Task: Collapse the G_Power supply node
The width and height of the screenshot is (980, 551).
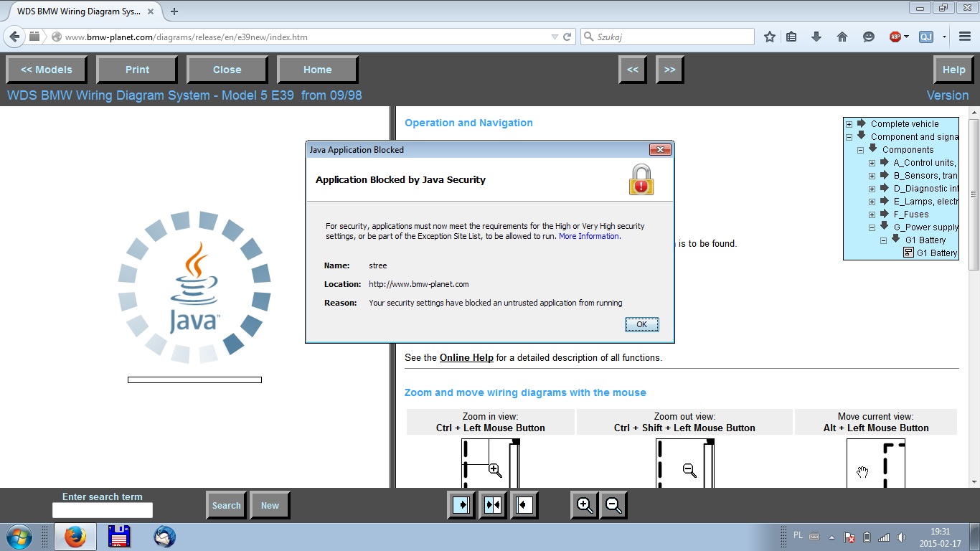Action: tap(872, 227)
